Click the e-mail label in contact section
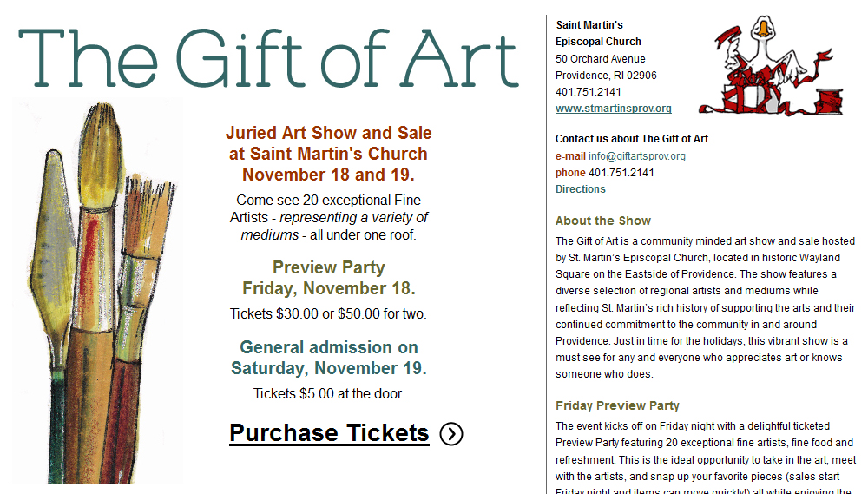The image size is (868, 494). pyautogui.click(x=570, y=156)
